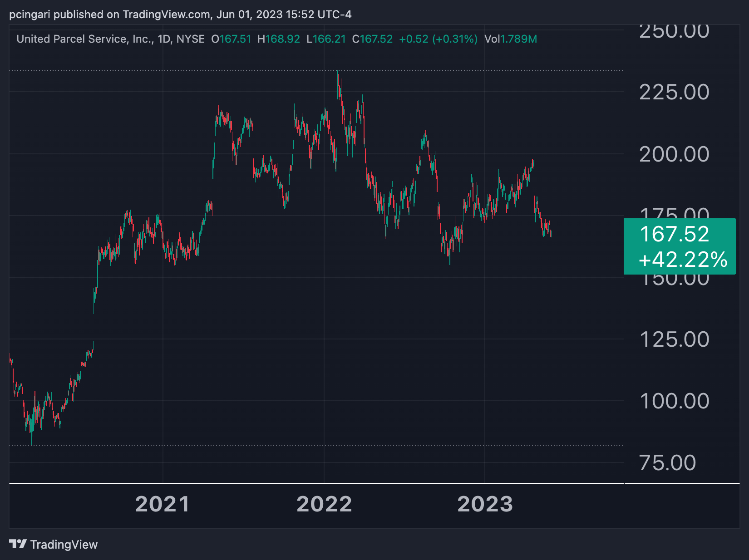The height and width of the screenshot is (560, 749).
Task: Click the 250.00 price axis label
Action: pos(674,32)
